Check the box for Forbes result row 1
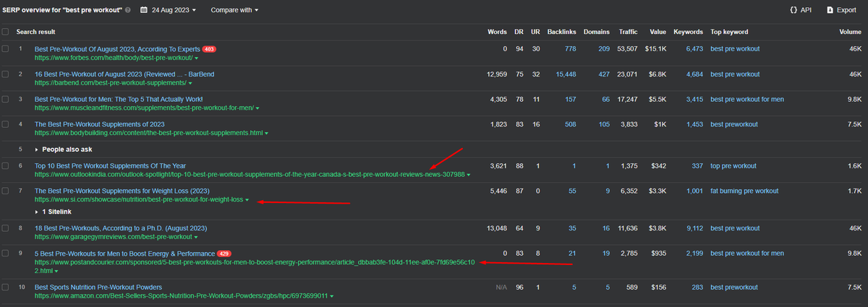Image resolution: width=868 pixels, height=307 pixels. pos(6,49)
